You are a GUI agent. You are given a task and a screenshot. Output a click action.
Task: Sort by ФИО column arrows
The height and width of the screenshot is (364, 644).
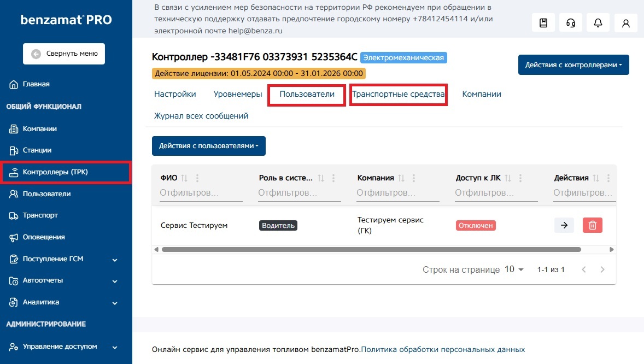click(184, 178)
